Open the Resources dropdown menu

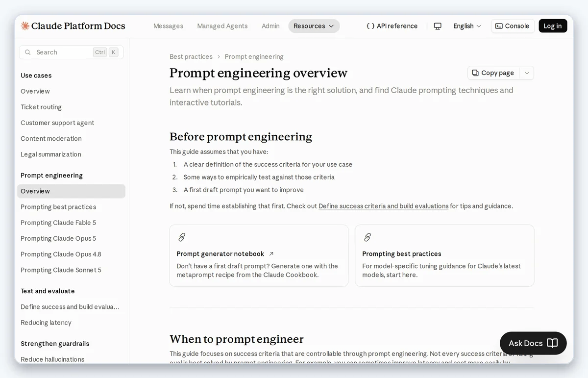(314, 26)
